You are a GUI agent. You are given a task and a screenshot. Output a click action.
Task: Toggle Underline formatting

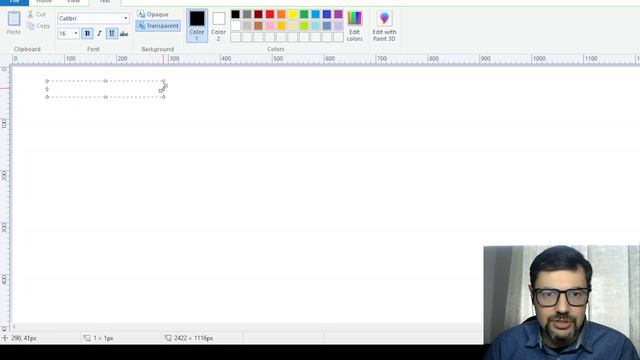coord(111,33)
